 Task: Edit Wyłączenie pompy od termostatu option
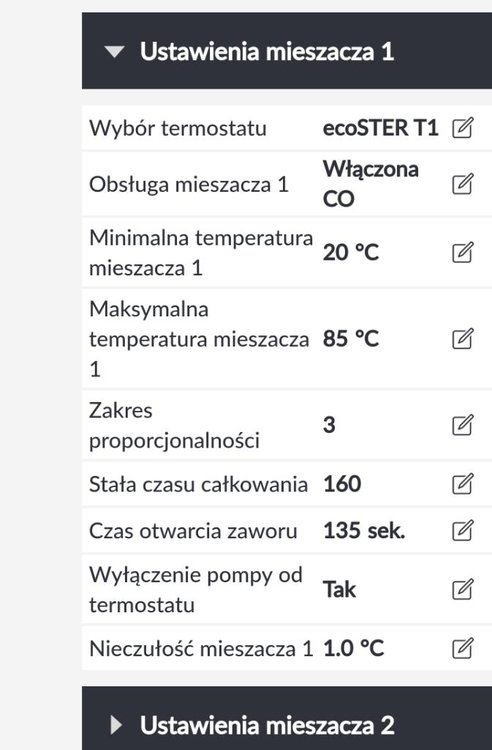[x=462, y=589]
